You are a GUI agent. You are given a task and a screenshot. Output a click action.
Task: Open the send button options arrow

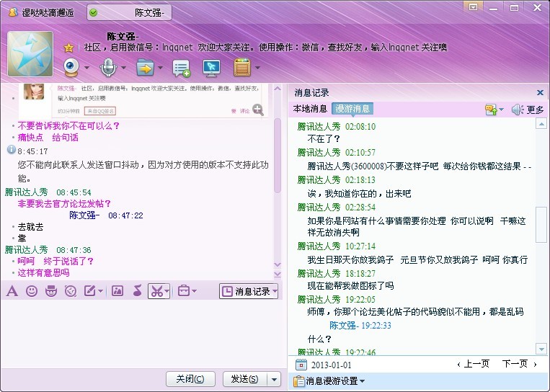pos(275,379)
